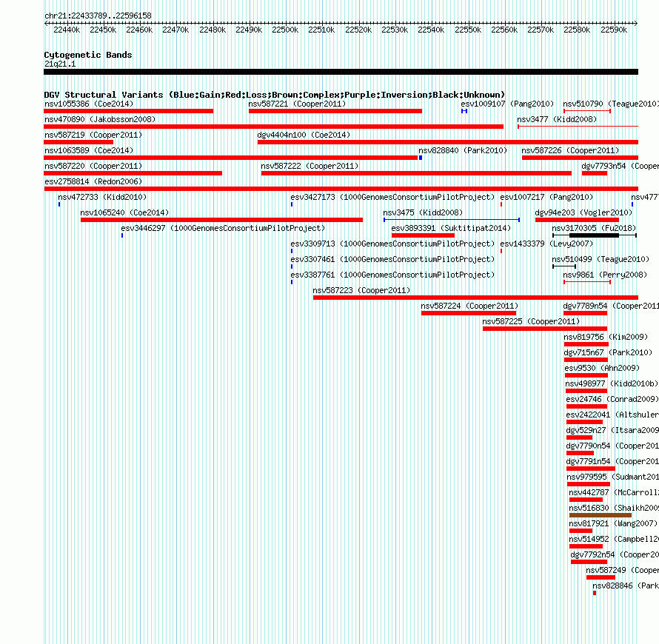
Task: Click the brown nsv516830 complex variant bar
Action: pyautogui.click(x=601, y=515)
